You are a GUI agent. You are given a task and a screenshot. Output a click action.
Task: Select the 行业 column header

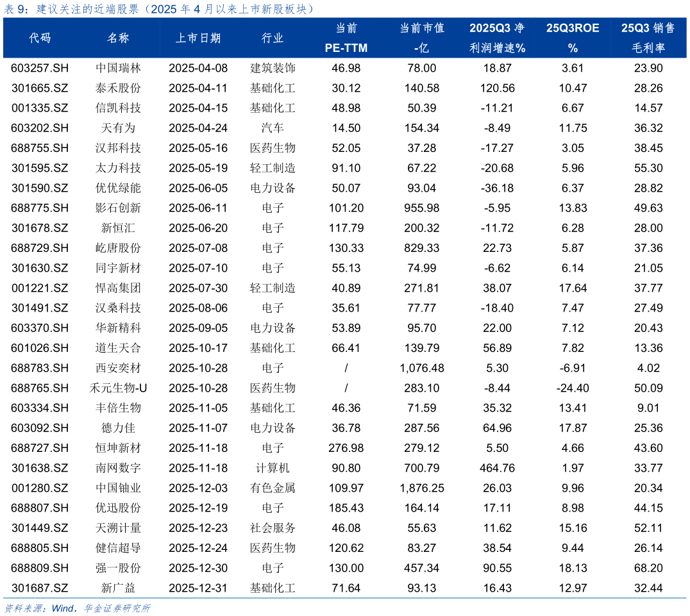[272, 38]
